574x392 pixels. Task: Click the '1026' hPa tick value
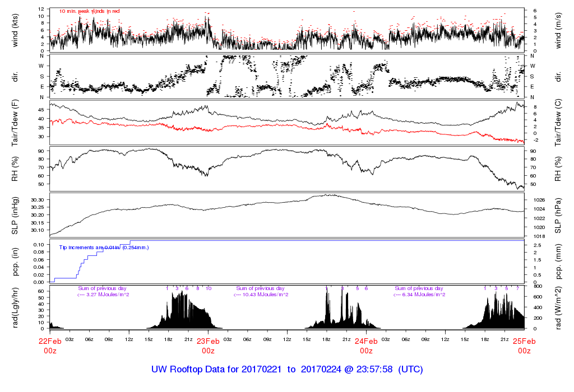tap(539, 200)
